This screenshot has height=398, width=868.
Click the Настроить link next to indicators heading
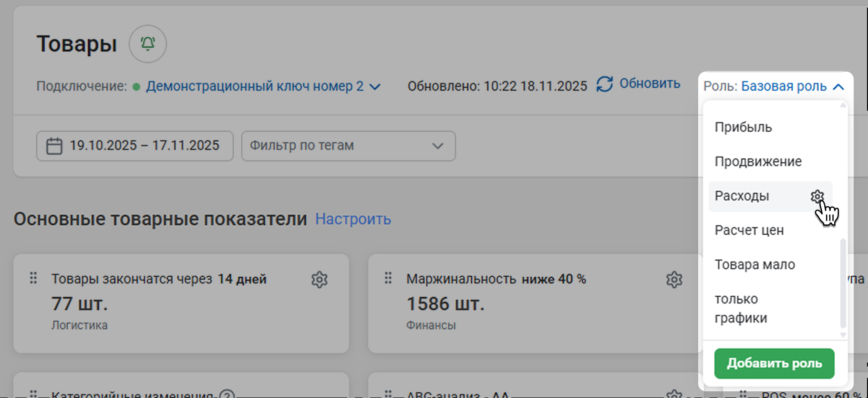(x=353, y=219)
